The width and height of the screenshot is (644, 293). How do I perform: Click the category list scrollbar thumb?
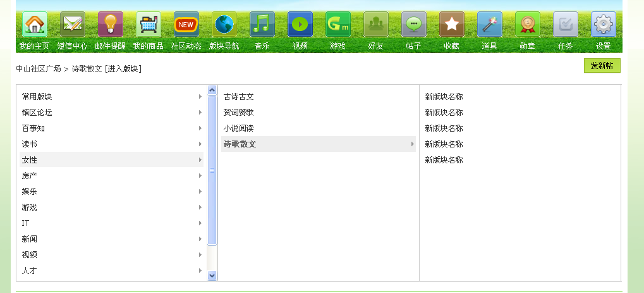pyautogui.click(x=212, y=170)
